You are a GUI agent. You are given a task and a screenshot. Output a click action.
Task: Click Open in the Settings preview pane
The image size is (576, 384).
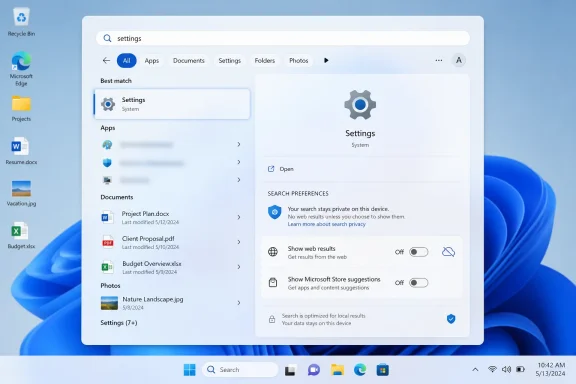286,169
